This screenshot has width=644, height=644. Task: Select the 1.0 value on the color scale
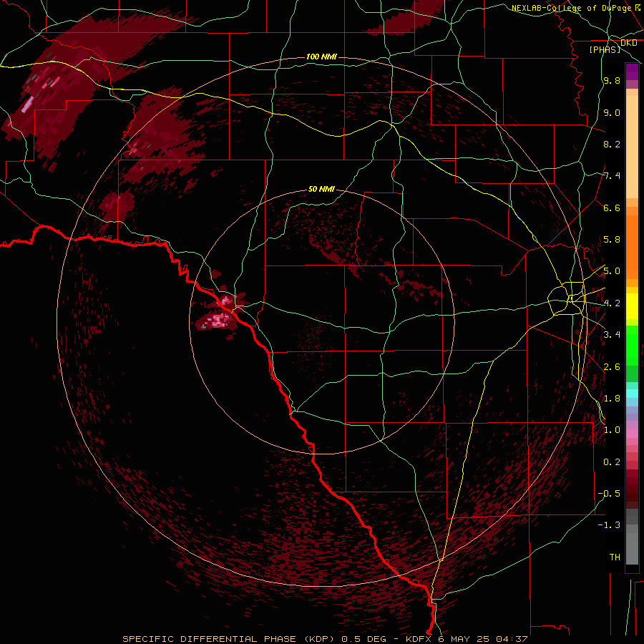pyautogui.click(x=612, y=430)
